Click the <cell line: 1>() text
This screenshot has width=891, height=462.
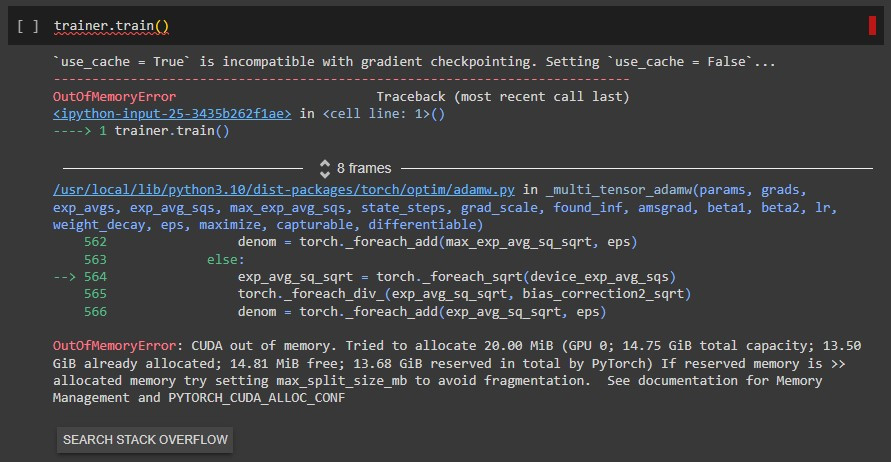point(384,114)
